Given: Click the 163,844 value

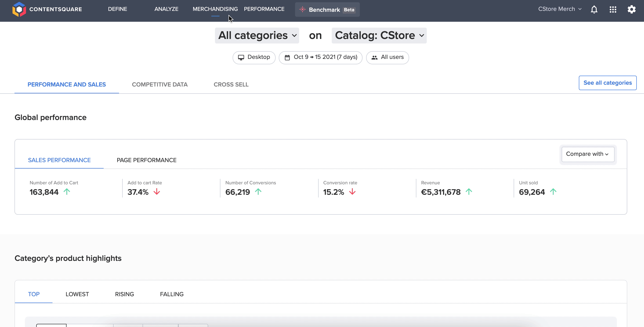Looking at the screenshot, I should pyautogui.click(x=44, y=192).
